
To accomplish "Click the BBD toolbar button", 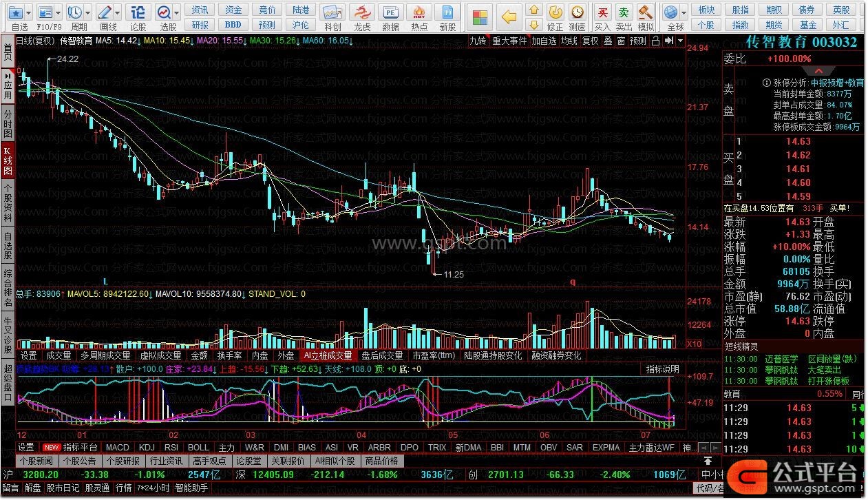I will click(x=233, y=24).
